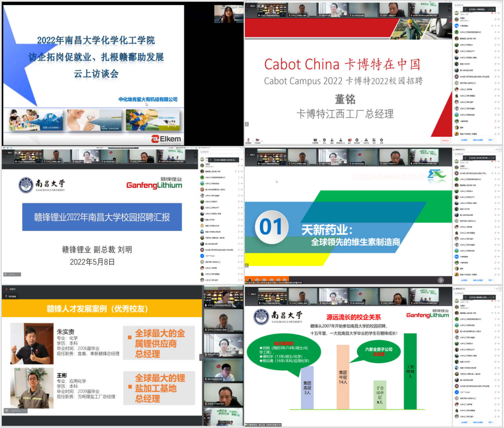Image resolution: width=504 pixels, height=428 pixels.
Task: Click gray pill button below Ganfeng title slide
Action: [x=12, y=274]
